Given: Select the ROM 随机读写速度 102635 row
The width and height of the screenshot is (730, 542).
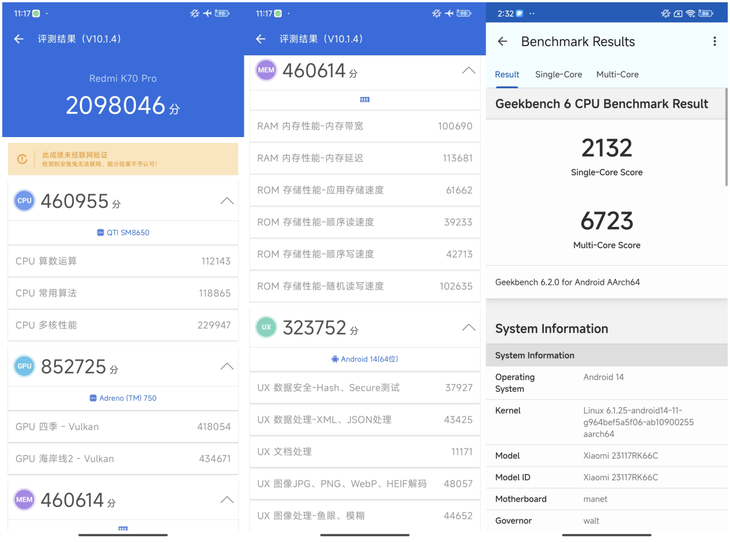Looking at the screenshot, I should click(365, 286).
